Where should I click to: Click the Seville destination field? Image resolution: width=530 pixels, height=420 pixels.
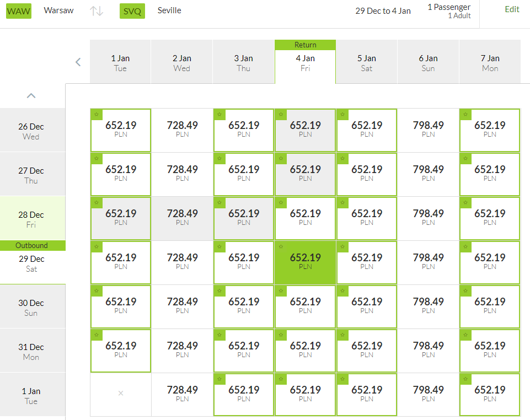[169, 10]
